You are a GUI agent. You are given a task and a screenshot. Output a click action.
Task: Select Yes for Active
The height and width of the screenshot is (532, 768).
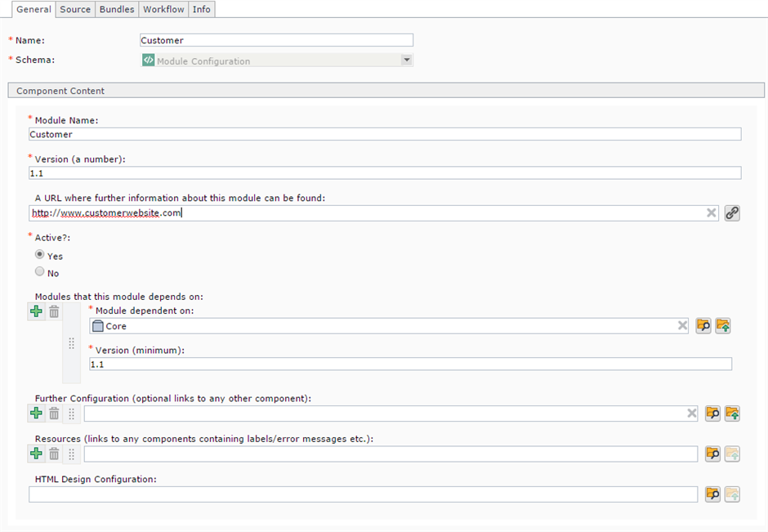point(40,255)
